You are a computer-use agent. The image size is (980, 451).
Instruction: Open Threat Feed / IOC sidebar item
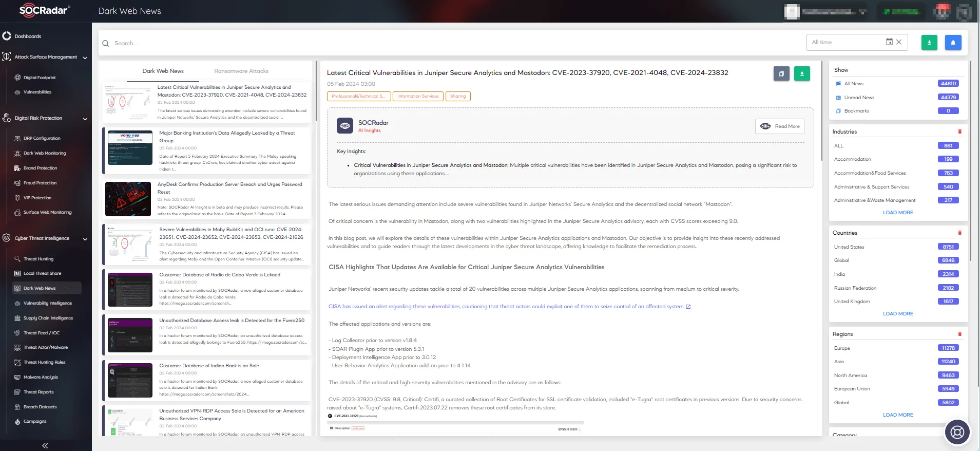point(41,333)
